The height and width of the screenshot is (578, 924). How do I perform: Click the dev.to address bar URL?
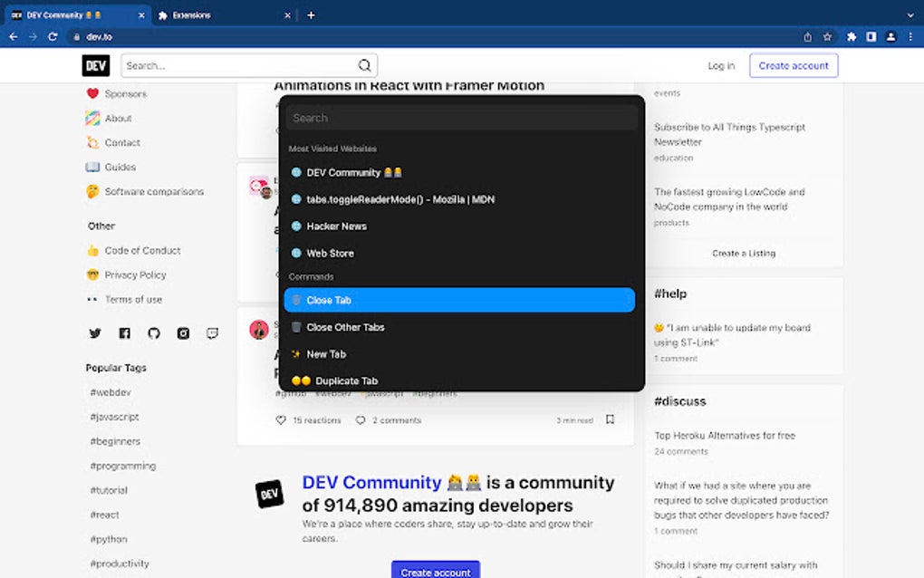(x=99, y=36)
